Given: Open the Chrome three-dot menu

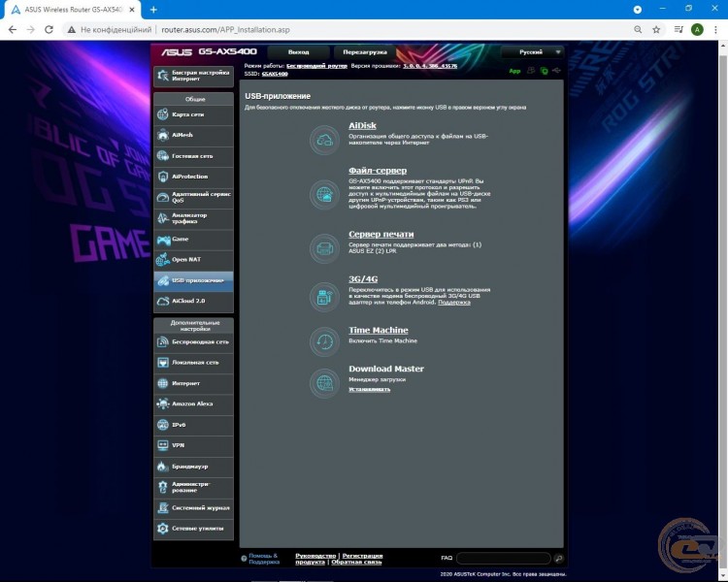Looking at the screenshot, I should tap(715, 30).
